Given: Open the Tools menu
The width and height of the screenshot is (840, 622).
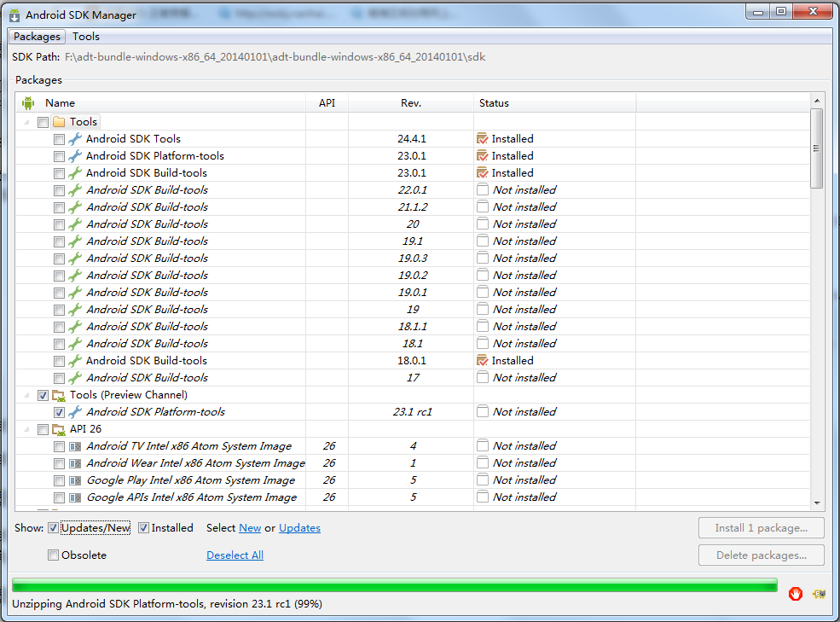Looking at the screenshot, I should pyautogui.click(x=86, y=37).
